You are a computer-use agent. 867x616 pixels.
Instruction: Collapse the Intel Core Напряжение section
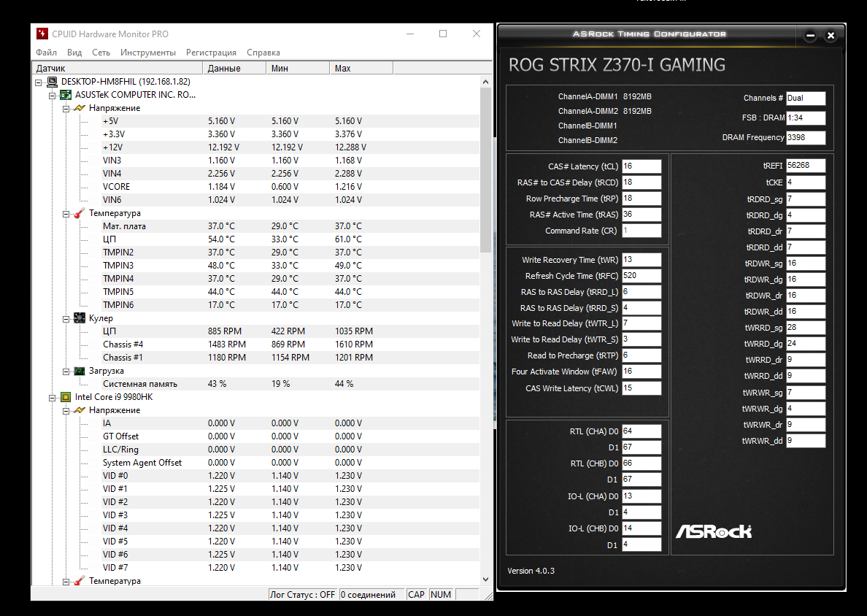pos(66,411)
